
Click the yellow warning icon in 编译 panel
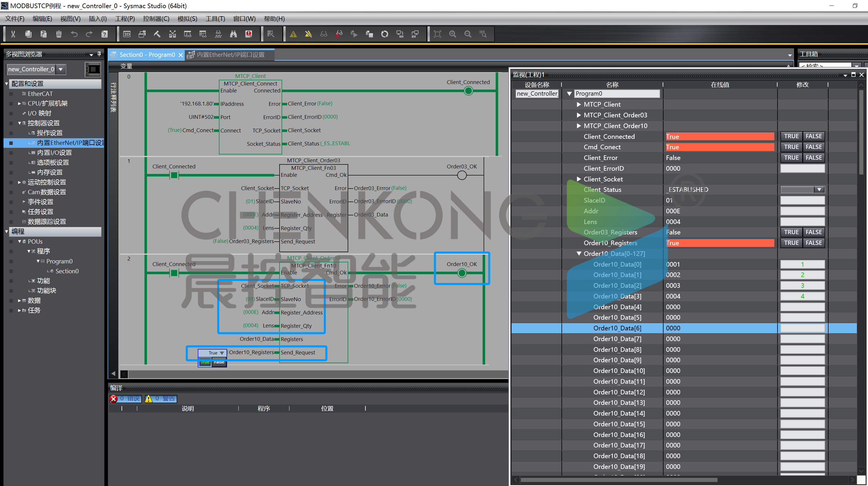(x=148, y=399)
